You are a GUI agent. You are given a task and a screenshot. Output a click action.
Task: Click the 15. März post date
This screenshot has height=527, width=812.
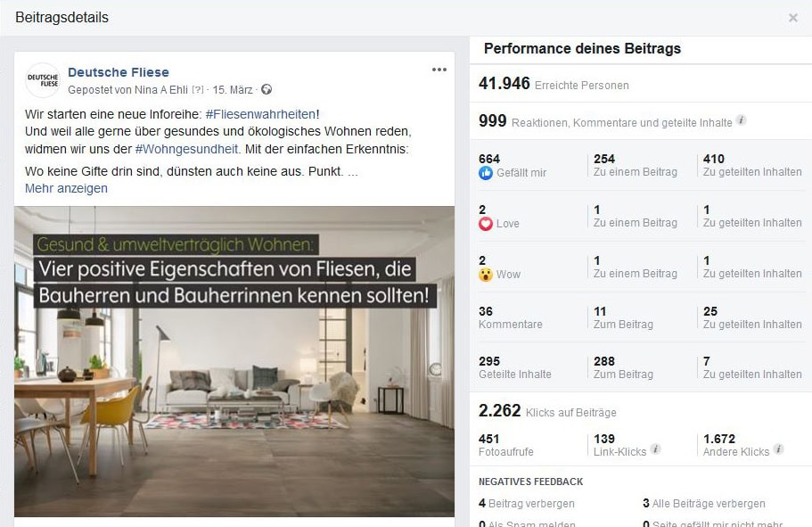tap(232, 90)
